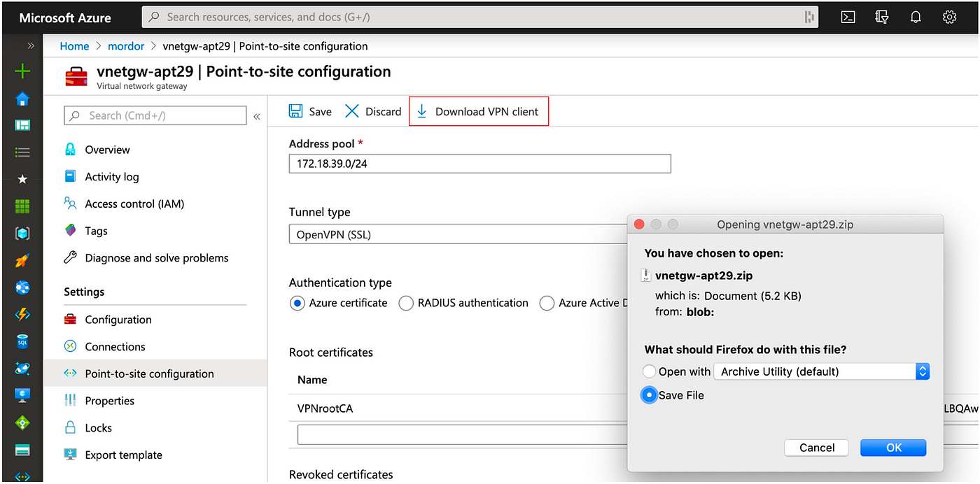This screenshot has width=980, height=484.
Task: Expand the left portal menu chevrons
Action: 31,45
